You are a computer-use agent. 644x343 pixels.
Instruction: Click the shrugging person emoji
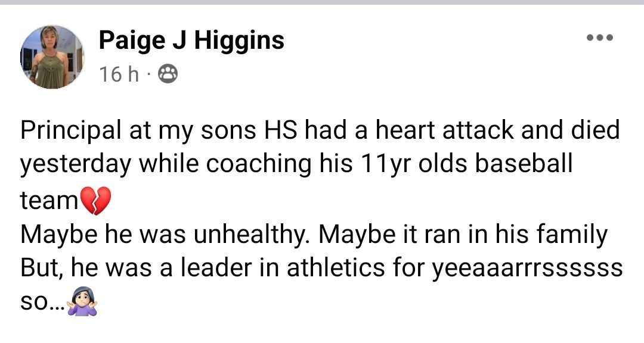click(82, 302)
